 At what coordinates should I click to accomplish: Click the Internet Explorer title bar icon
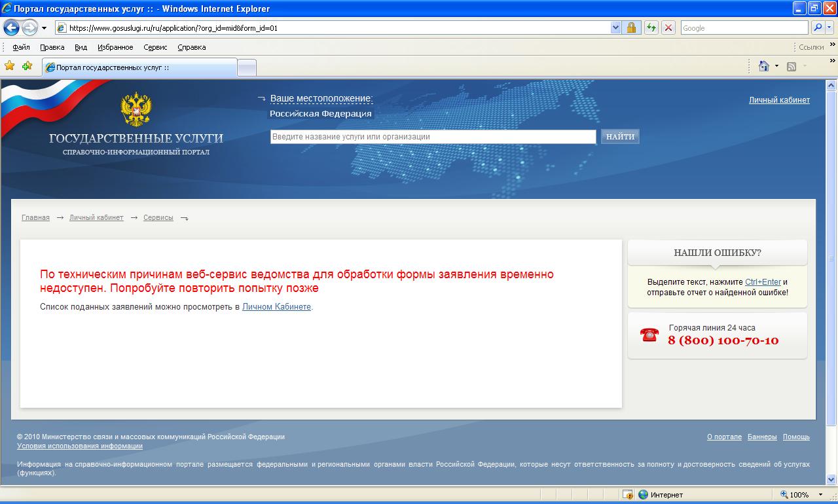7,9
